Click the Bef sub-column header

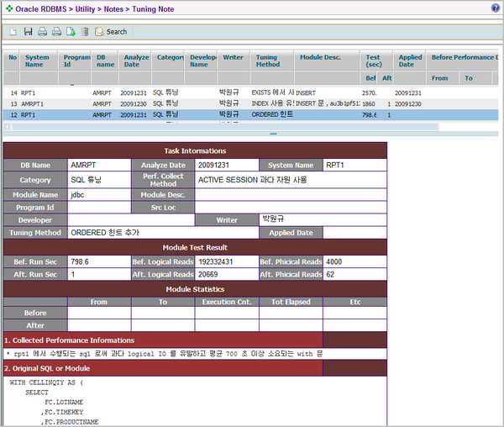(x=370, y=78)
